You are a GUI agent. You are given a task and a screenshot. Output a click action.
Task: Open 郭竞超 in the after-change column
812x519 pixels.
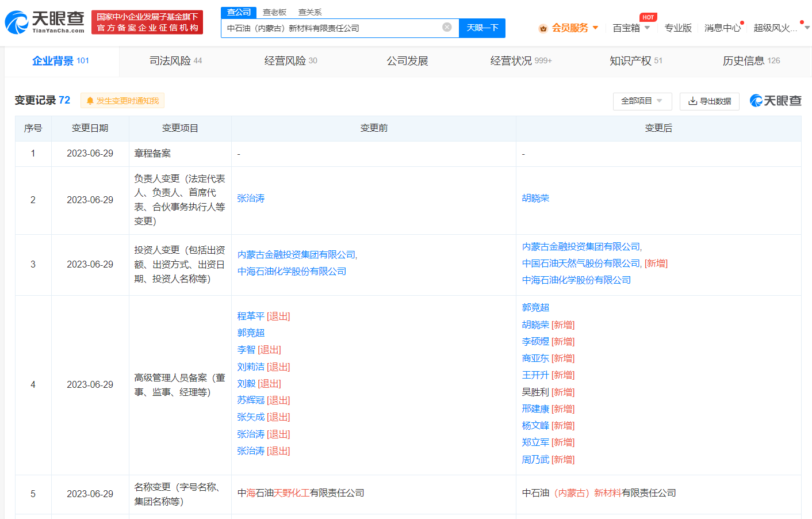535,307
